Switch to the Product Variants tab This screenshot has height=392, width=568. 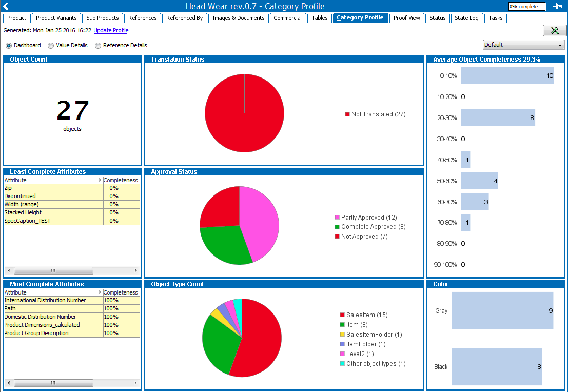pyautogui.click(x=56, y=18)
